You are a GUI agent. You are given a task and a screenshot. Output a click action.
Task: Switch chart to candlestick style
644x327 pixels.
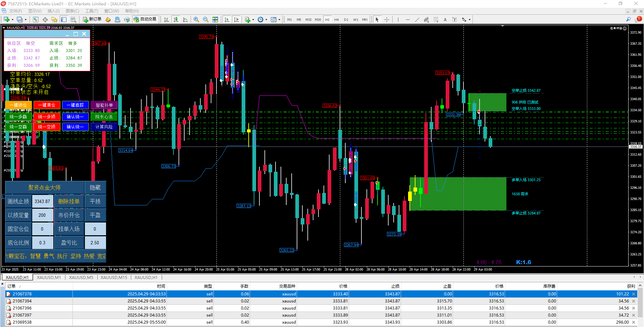176,19
